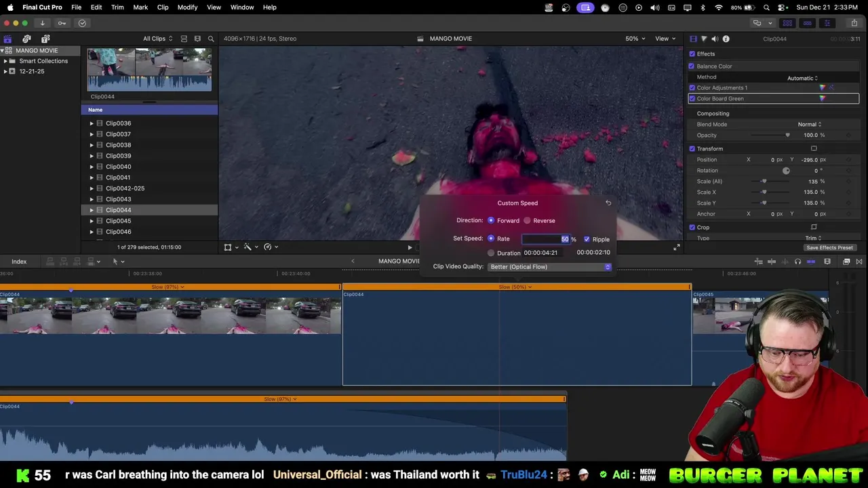Disable the Balance Color effect checkbox
Screen dimensions: 868x488
tap(692, 66)
